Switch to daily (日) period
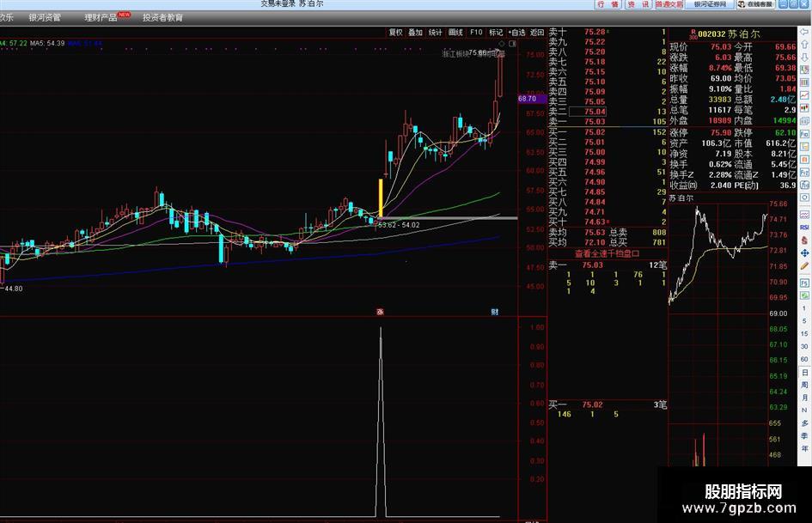 [x=804, y=373]
